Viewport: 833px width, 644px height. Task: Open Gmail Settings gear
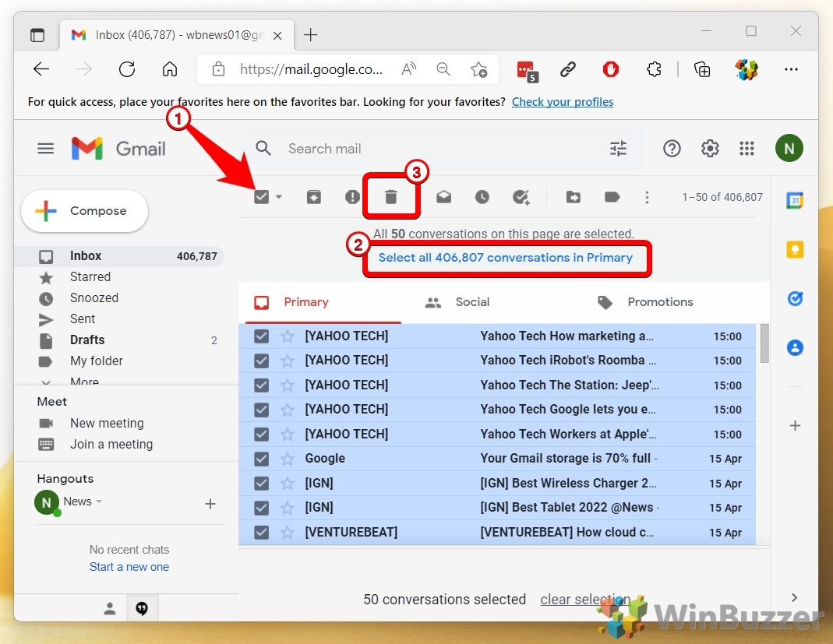click(710, 148)
